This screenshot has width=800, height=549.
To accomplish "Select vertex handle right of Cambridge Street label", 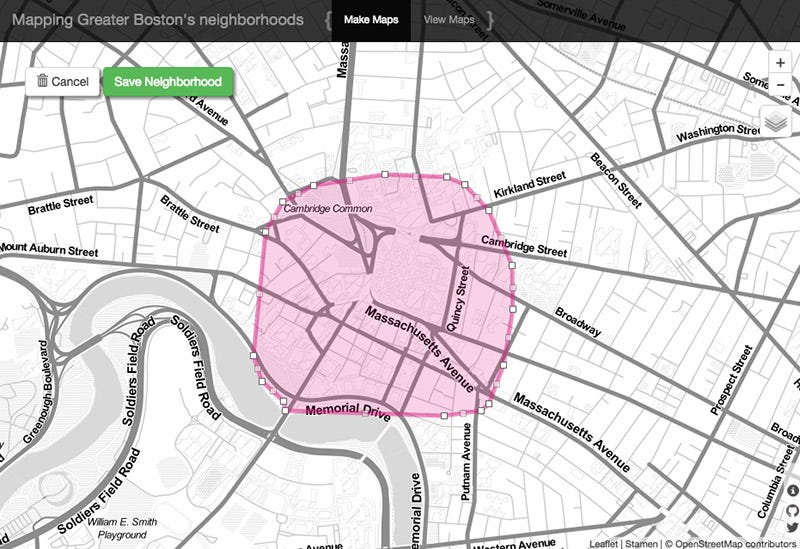I will (512, 265).
